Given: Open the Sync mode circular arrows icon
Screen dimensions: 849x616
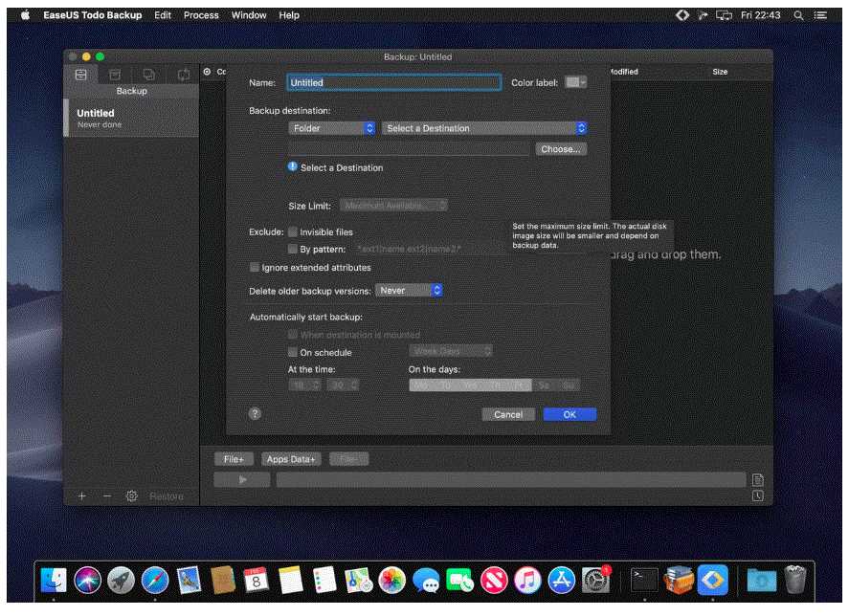Looking at the screenshot, I should [x=184, y=75].
